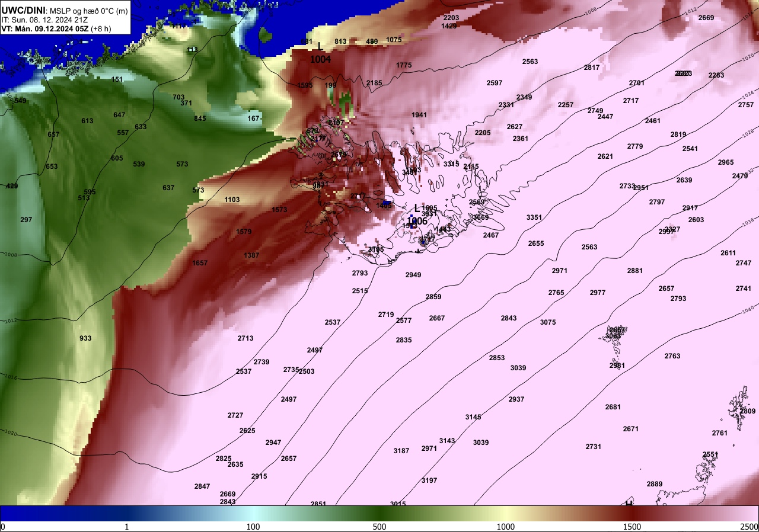Screen dimensions: 759x532
Task: Click the freezing height value 703
Action: pyautogui.click(x=178, y=97)
